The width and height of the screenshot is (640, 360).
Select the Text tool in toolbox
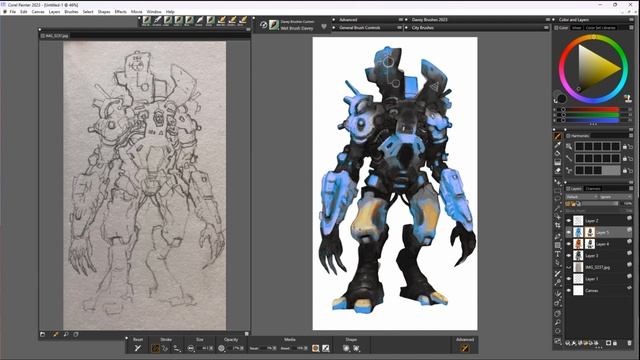coord(558,254)
